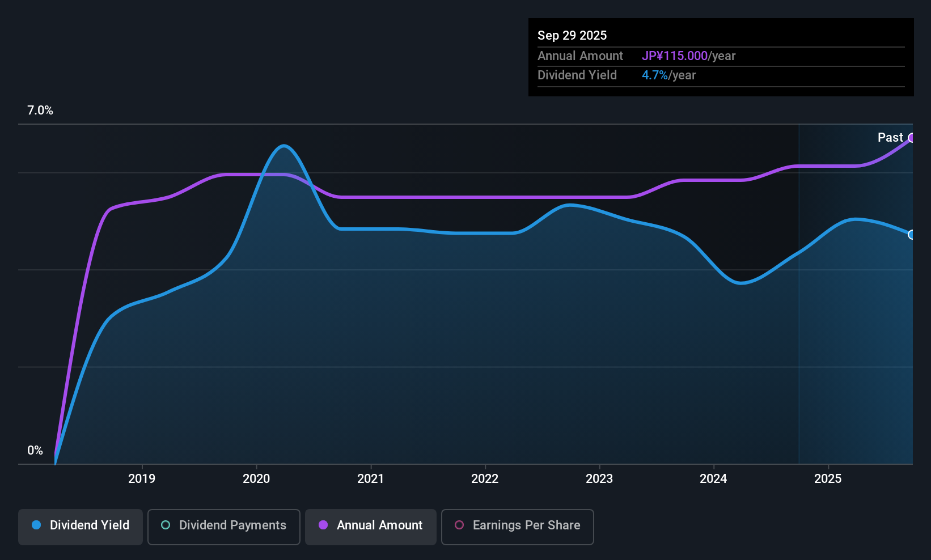This screenshot has height=560, width=931.
Task: Click the teal Dividend Payments circle icon
Action: (166, 525)
